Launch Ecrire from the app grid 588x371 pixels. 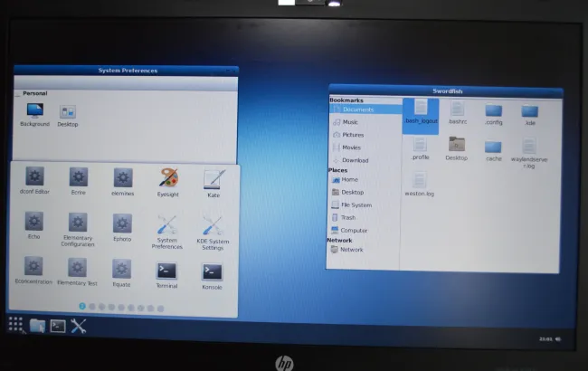coord(79,182)
